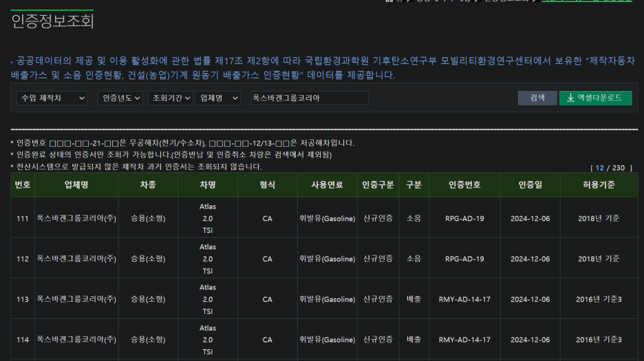Screen dimensions: 644x361
Task: Click Atlas 2.0 TSI in row 112
Action: click(207, 259)
